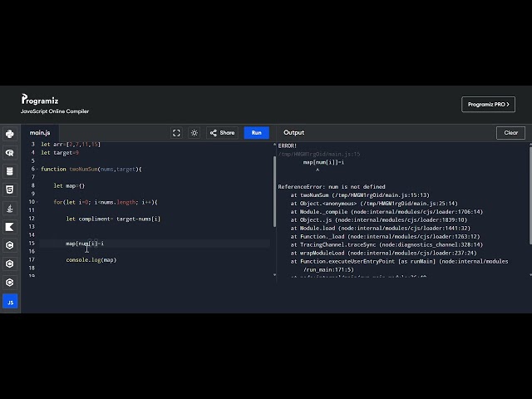The height and width of the screenshot is (399, 532).
Task: Open the SQL database editor icon
Action: 10,171
